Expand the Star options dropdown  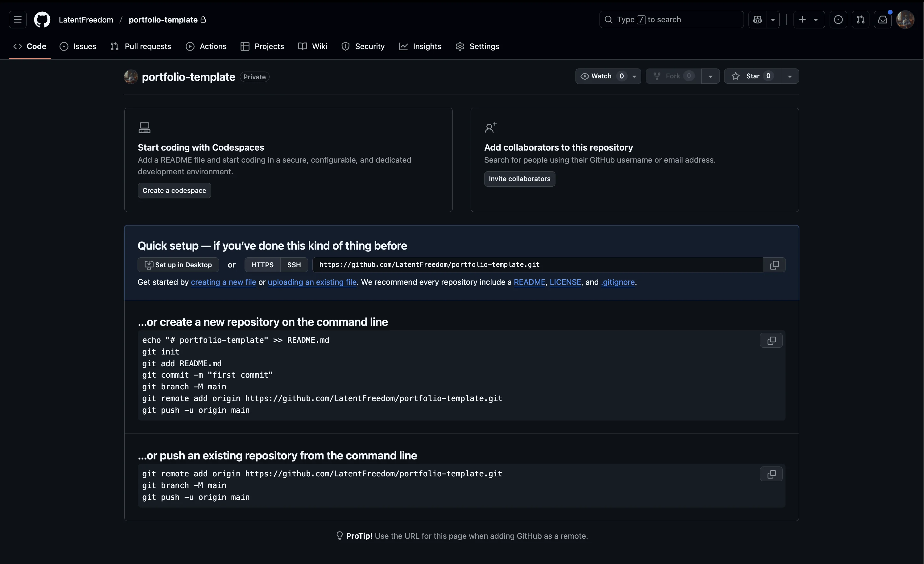click(x=790, y=76)
